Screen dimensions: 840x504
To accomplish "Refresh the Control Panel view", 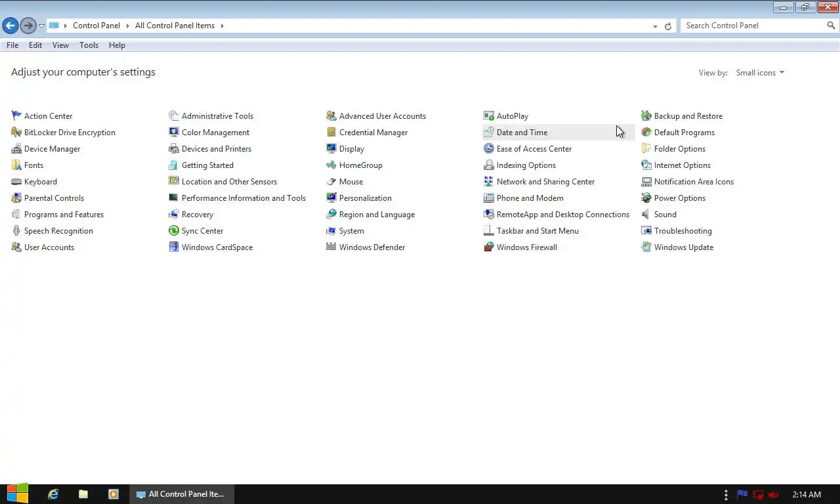I will (x=668, y=26).
